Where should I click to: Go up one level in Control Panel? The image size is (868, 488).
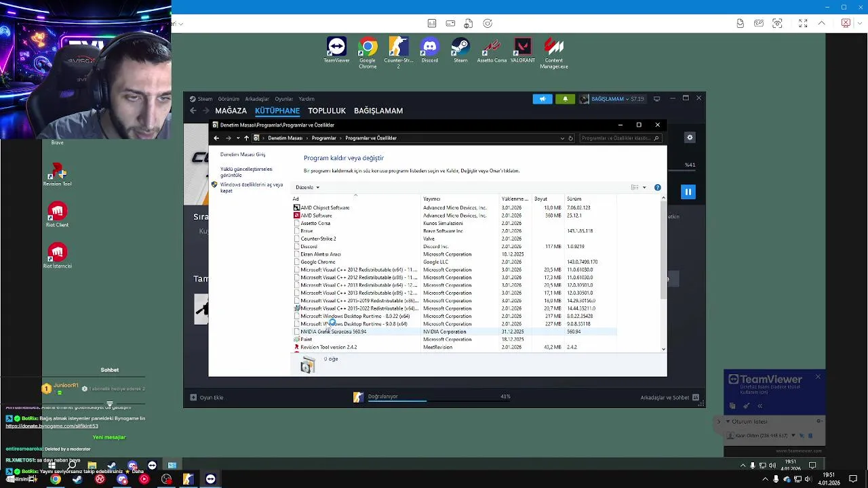click(x=246, y=138)
